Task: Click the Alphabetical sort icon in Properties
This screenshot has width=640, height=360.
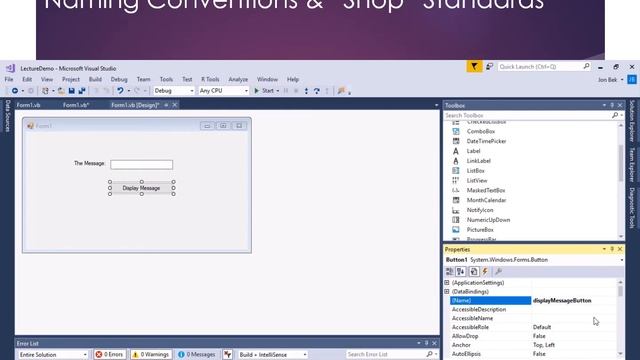Action: 461,271
